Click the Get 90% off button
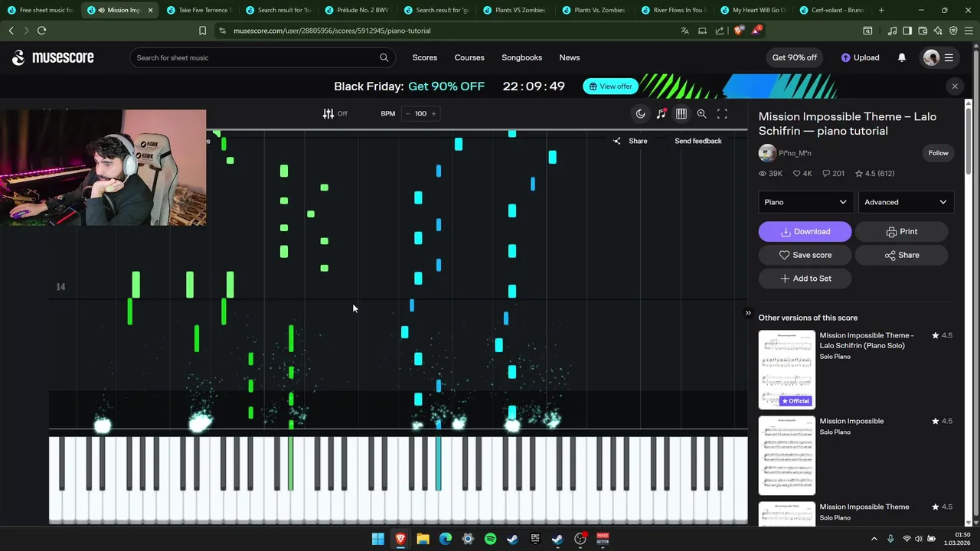This screenshot has height=551, width=980. click(x=795, y=57)
